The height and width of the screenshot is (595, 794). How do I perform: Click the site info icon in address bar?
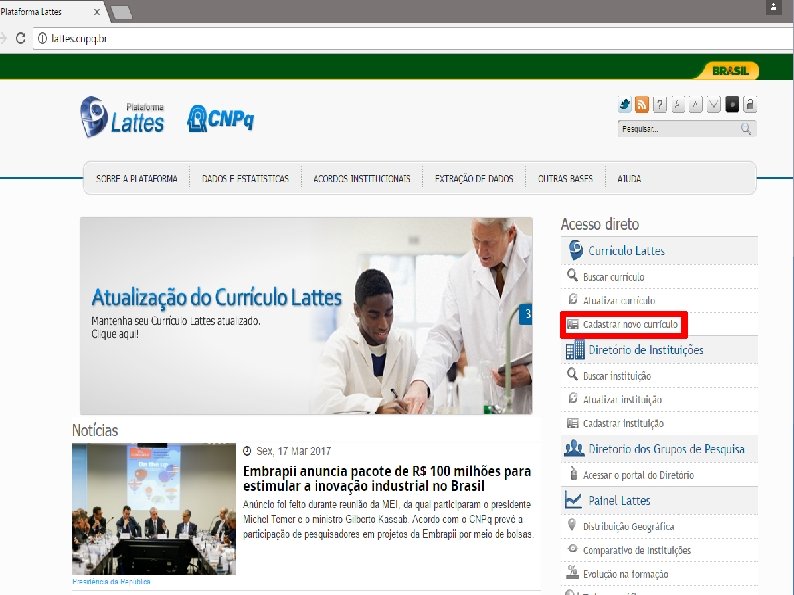coord(42,38)
